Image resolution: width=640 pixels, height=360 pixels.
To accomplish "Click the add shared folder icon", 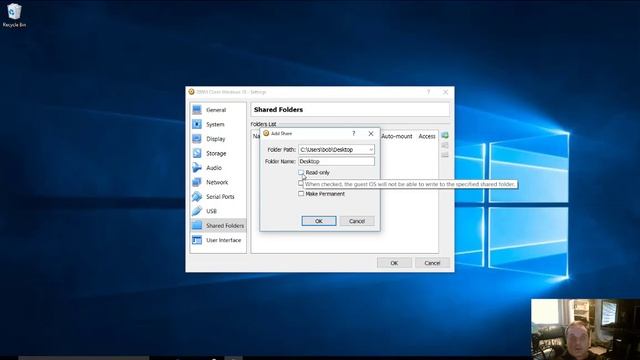I will click(x=445, y=136).
